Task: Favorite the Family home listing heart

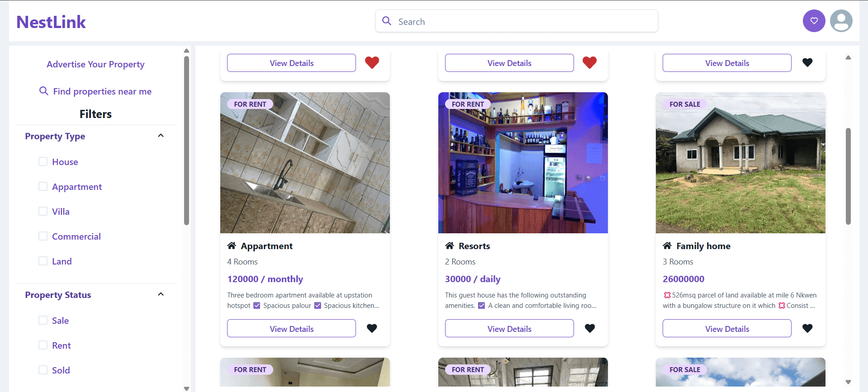Action: click(807, 328)
